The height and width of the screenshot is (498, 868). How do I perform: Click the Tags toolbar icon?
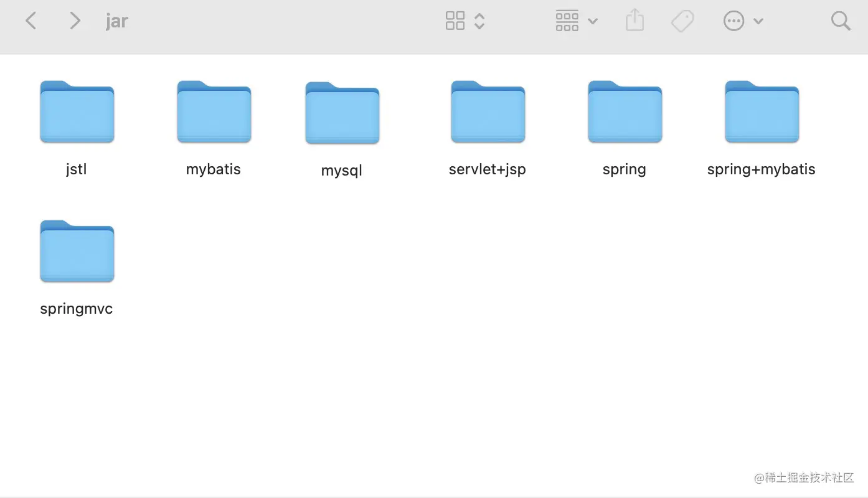coord(682,21)
